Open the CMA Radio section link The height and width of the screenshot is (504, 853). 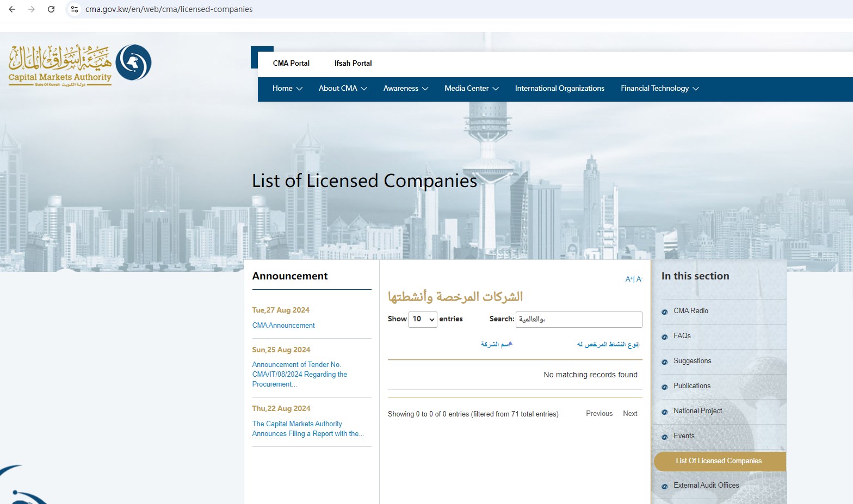[691, 310]
